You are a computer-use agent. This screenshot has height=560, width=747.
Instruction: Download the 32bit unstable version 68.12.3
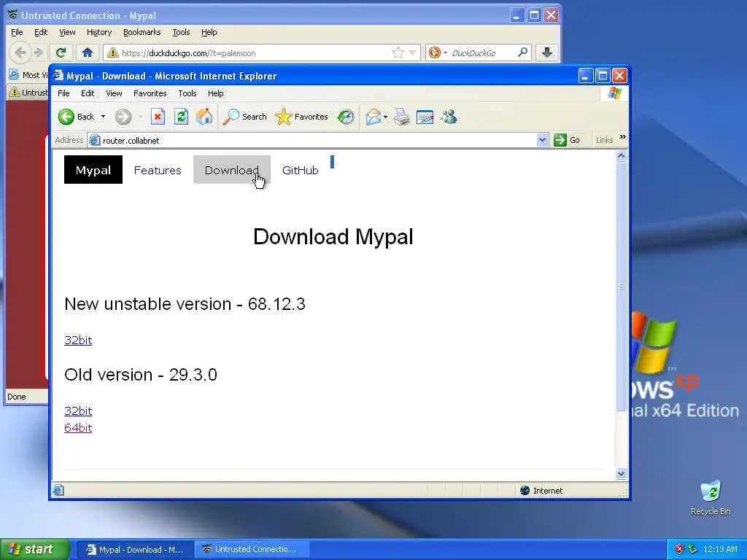[78, 340]
